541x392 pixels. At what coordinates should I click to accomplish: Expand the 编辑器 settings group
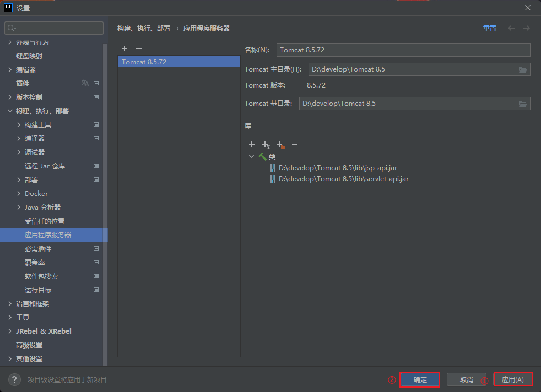coord(10,69)
